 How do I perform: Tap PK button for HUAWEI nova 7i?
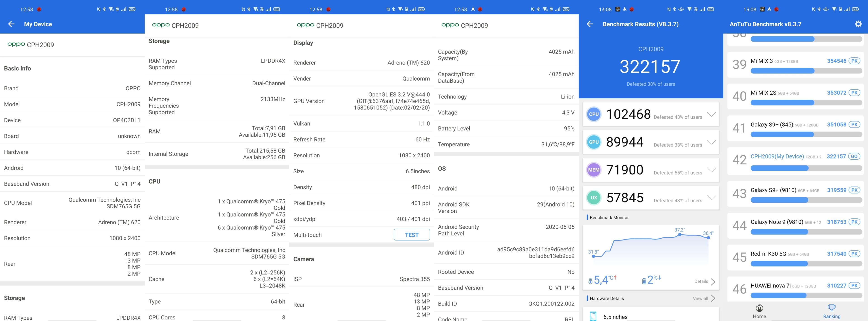(x=854, y=286)
